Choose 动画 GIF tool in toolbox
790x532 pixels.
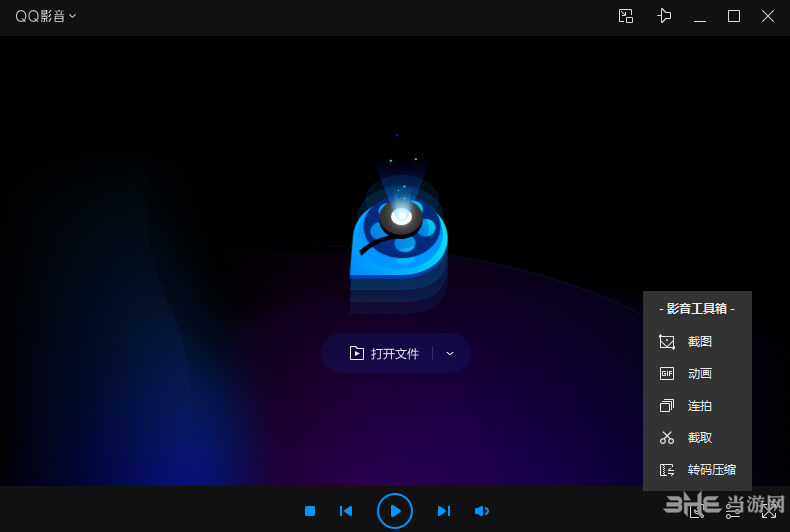[x=697, y=373]
